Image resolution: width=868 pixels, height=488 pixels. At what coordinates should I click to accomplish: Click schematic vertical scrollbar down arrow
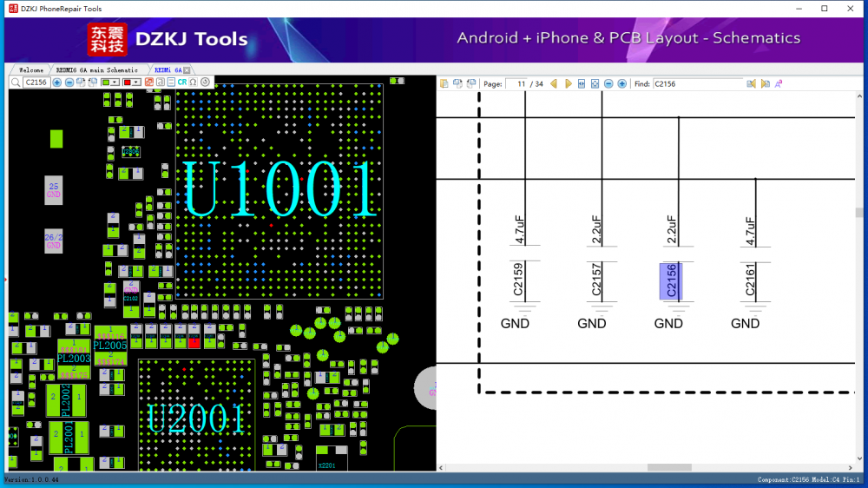859,458
